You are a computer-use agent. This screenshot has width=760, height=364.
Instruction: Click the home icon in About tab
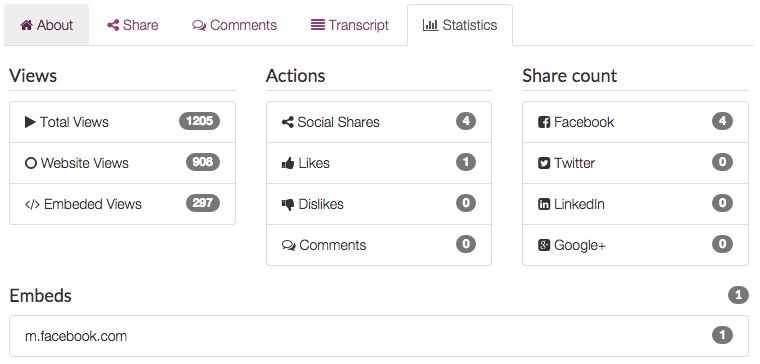(26, 25)
